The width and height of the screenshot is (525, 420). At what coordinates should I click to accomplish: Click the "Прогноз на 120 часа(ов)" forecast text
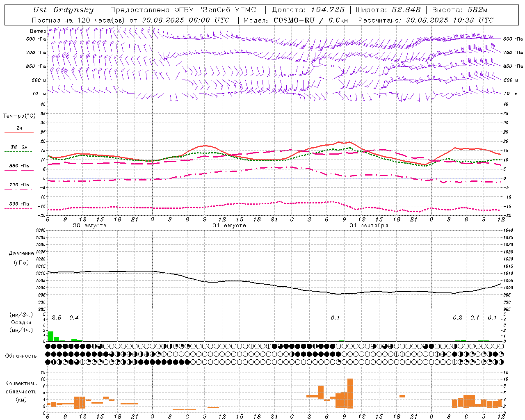coord(78,20)
